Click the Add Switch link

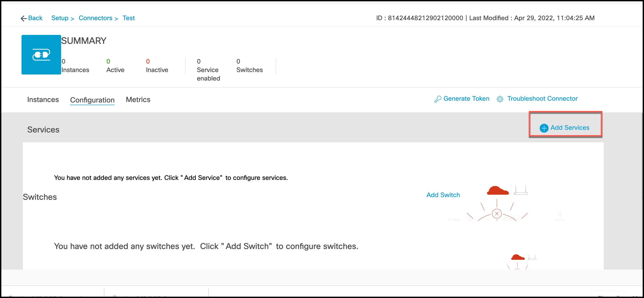(x=443, y=195)
